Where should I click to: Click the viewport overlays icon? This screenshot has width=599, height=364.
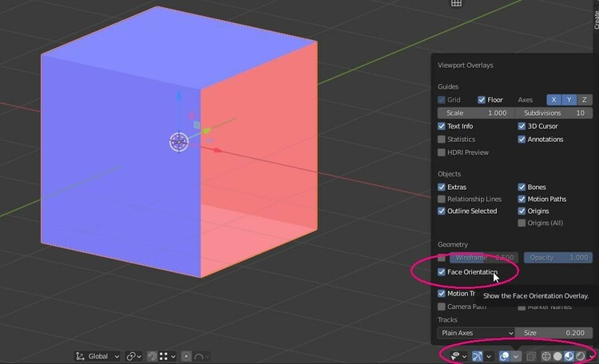point(504,356)
